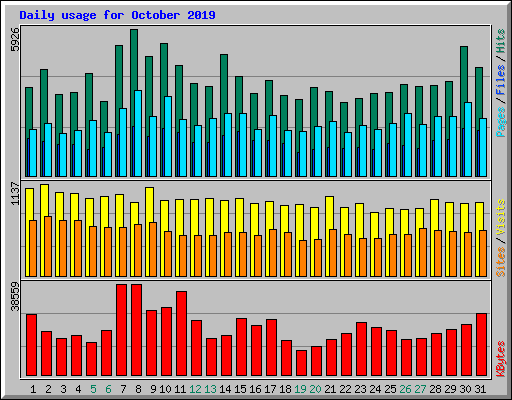Click the red KBytes bar for day 11

pos(182,334)
